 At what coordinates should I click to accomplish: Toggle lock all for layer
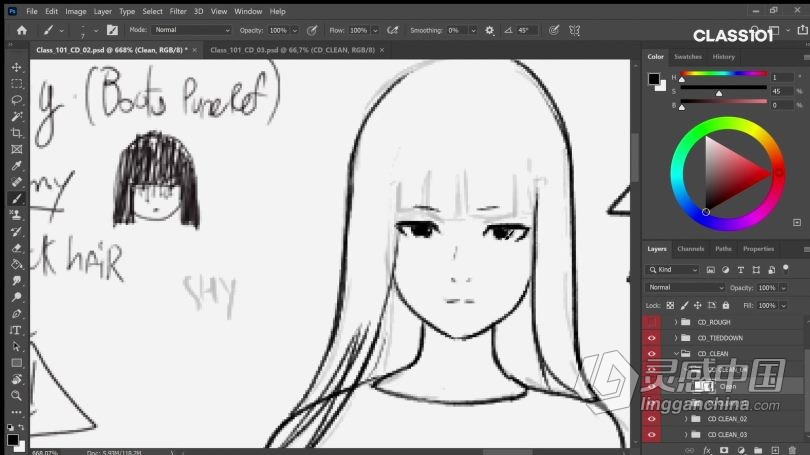[726, 306]
